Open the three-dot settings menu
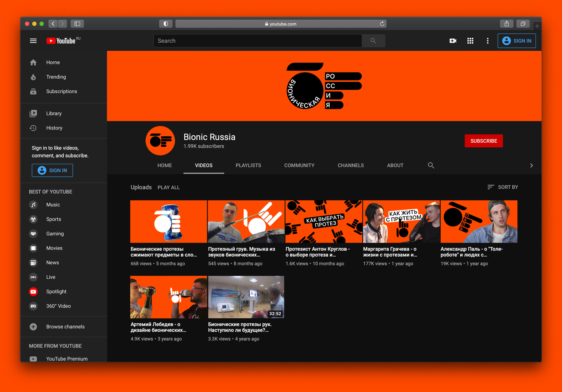The height and width of the screenshot is (392, 562). click(488, 41)
